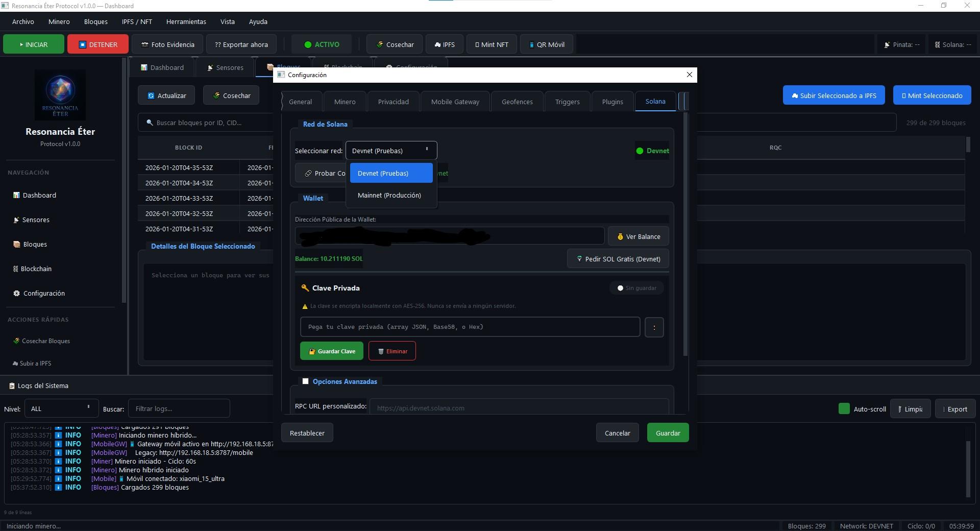Click the IPFS toolbar button
The image size is (980, 531).
(x=444, y=44)
